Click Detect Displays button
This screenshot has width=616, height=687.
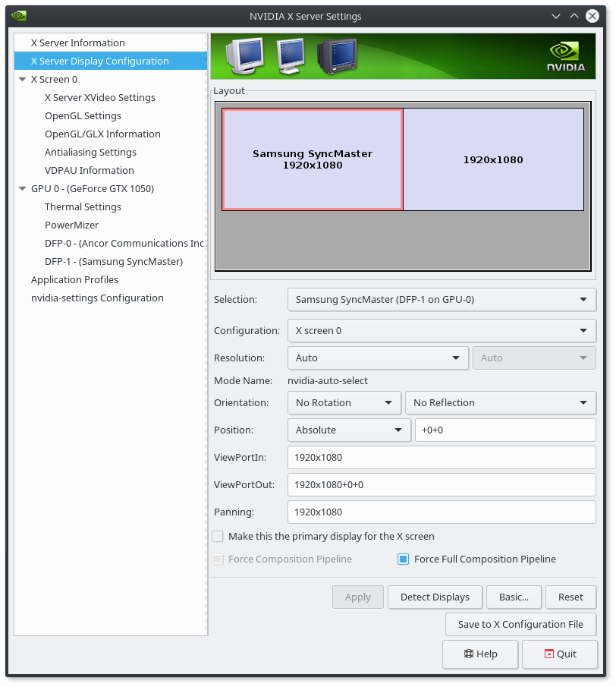435,597
